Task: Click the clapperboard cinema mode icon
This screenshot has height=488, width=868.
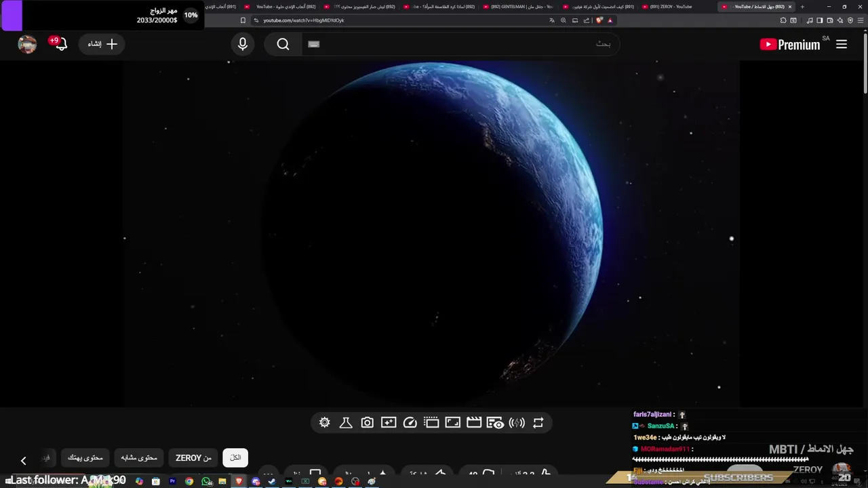Action: [x=474, y=423]
